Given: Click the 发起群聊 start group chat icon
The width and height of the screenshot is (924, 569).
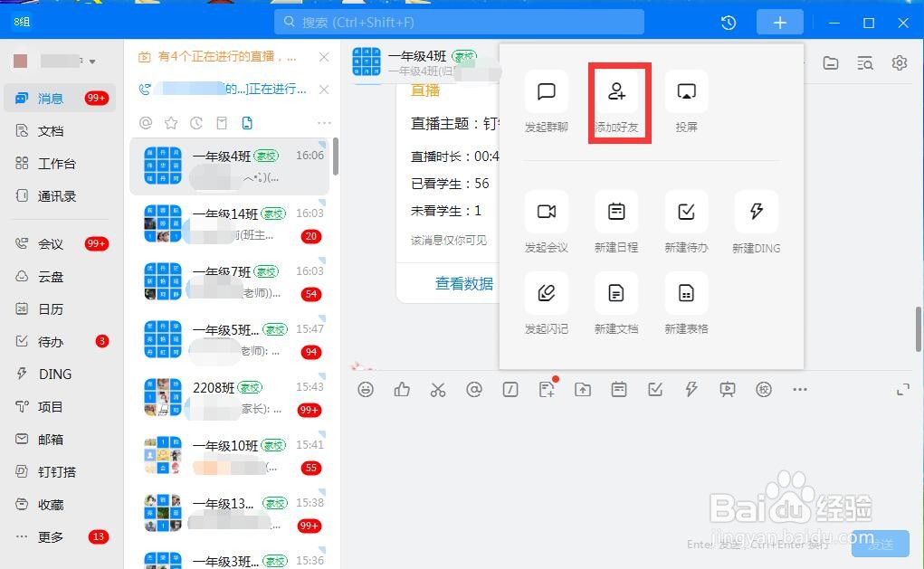Looking at the screenshot, I should (x=547, y=92).
